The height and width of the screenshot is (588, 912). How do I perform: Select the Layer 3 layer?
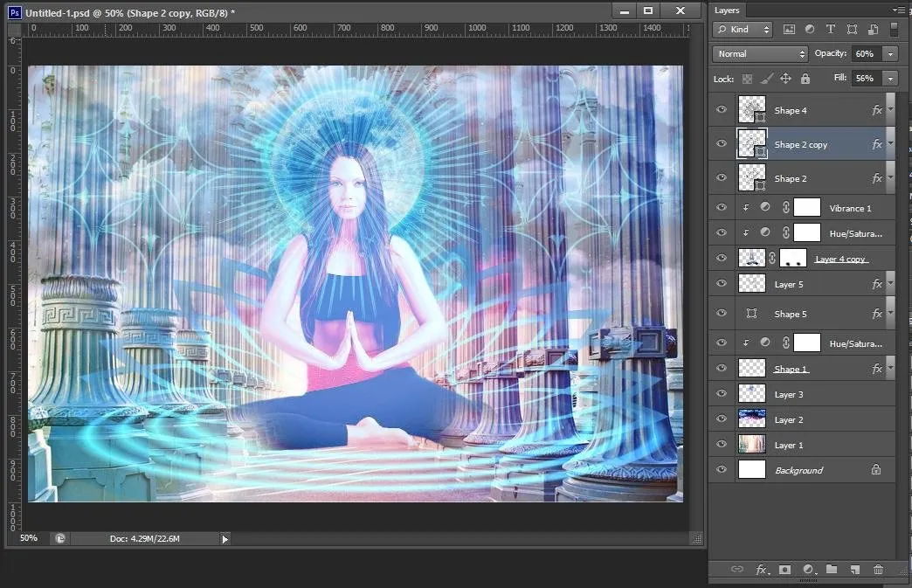point(789,395)
